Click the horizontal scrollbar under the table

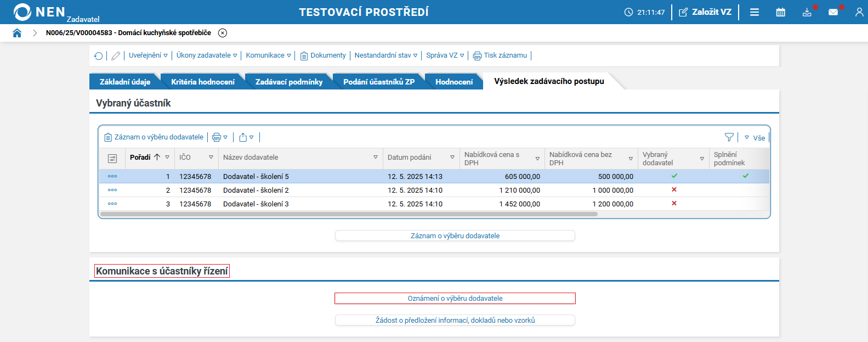pos(349,214)
